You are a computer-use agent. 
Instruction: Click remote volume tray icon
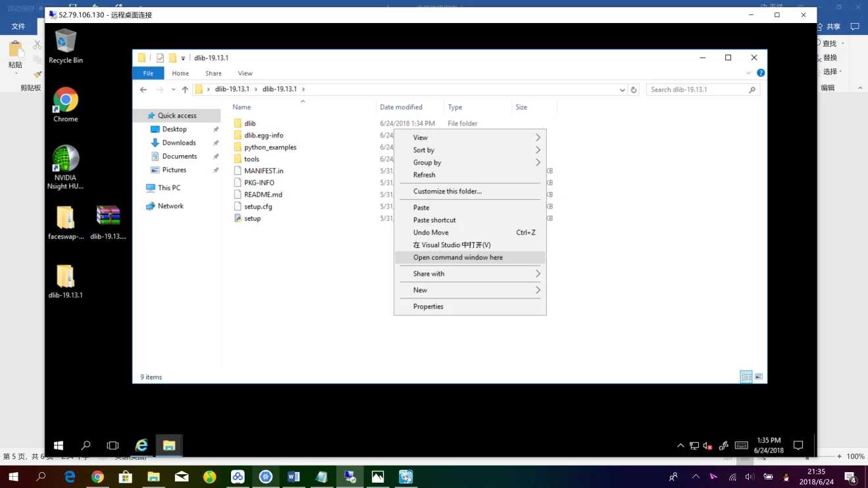pyautogui.click(x=707, y=445)
